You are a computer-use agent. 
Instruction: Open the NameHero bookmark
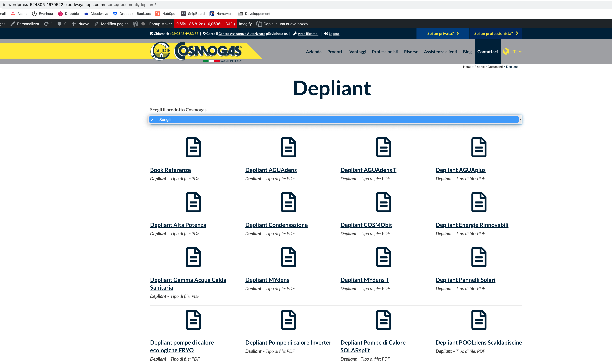point(222,14)
